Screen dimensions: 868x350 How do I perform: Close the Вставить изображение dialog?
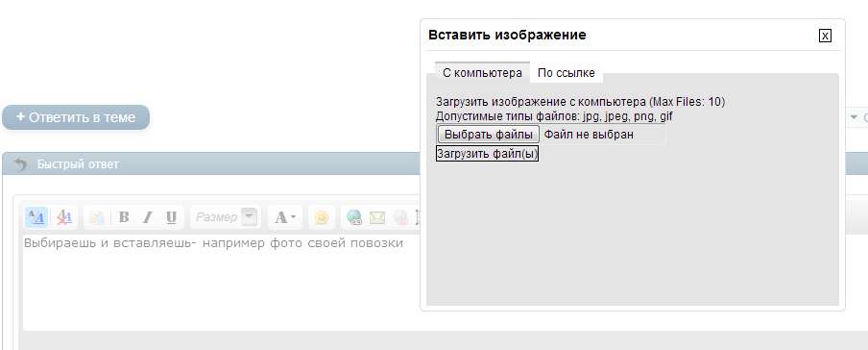[x=825, y=36]
